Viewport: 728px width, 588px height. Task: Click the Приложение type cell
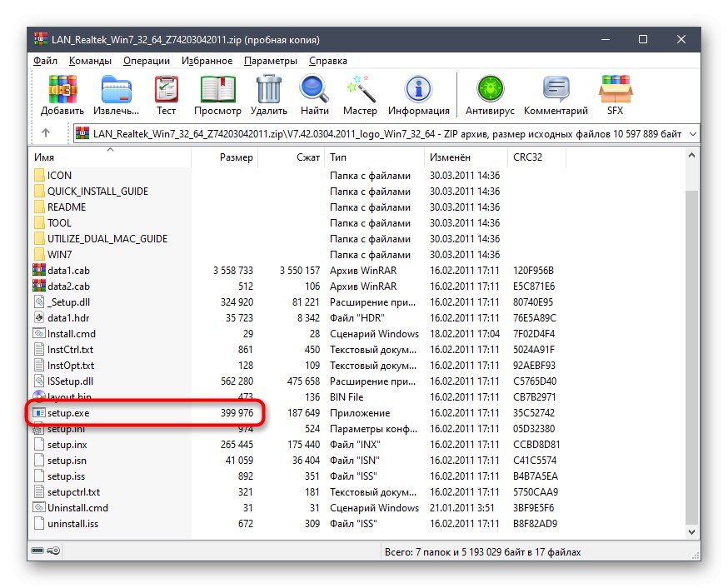pos(360,412)
